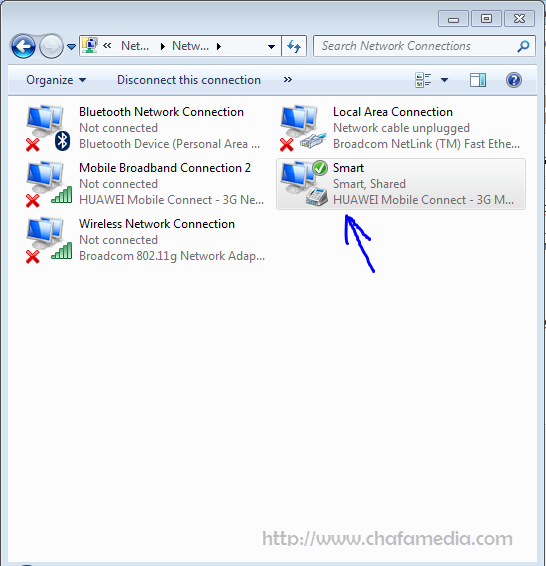Select the Wireless Network Connection icon
The width and height of the screenshot is (546, 566).
click(x=49, y=240)
